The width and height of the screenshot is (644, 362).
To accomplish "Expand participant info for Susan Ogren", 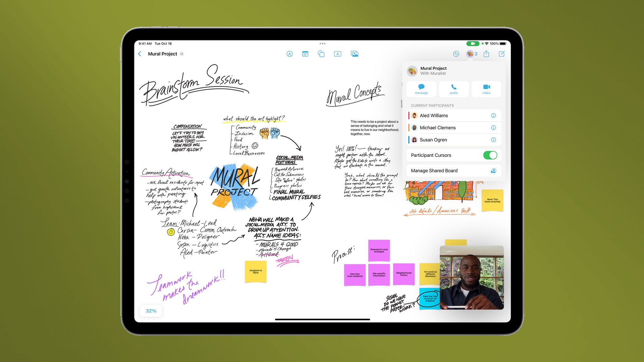I will [x=493, y=139].
